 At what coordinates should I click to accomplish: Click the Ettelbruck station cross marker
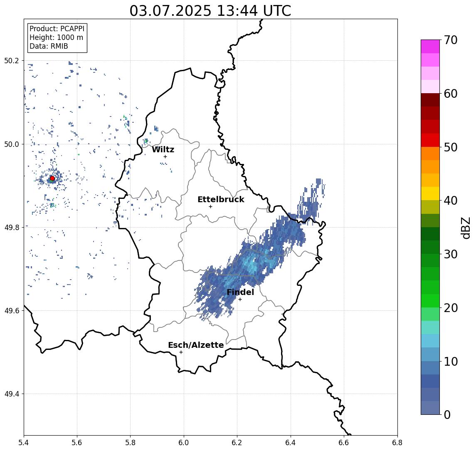[210, 207]
